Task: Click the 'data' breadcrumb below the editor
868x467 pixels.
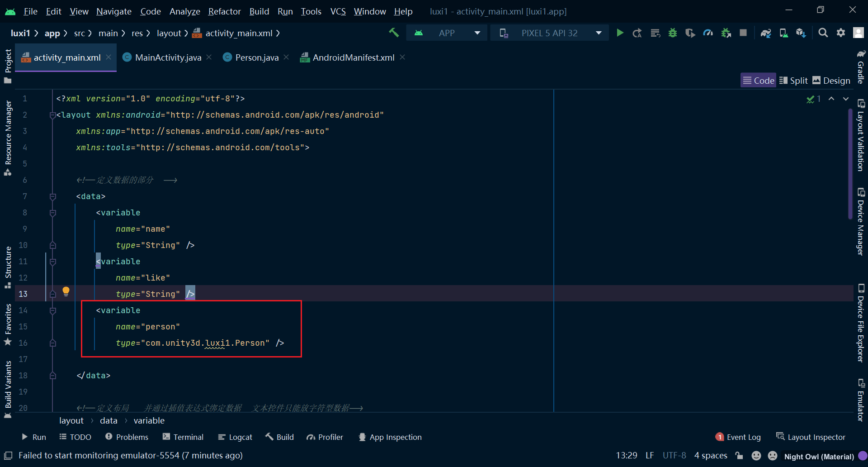Action: coord(108,420)
